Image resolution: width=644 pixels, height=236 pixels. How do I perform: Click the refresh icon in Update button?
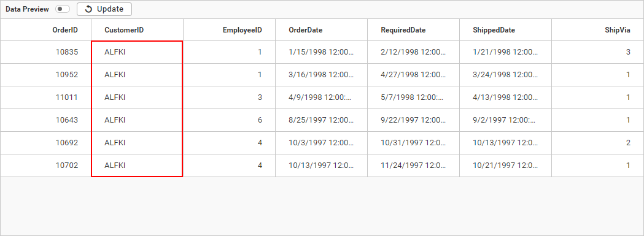pyautogui.click(x=88, y=9)
